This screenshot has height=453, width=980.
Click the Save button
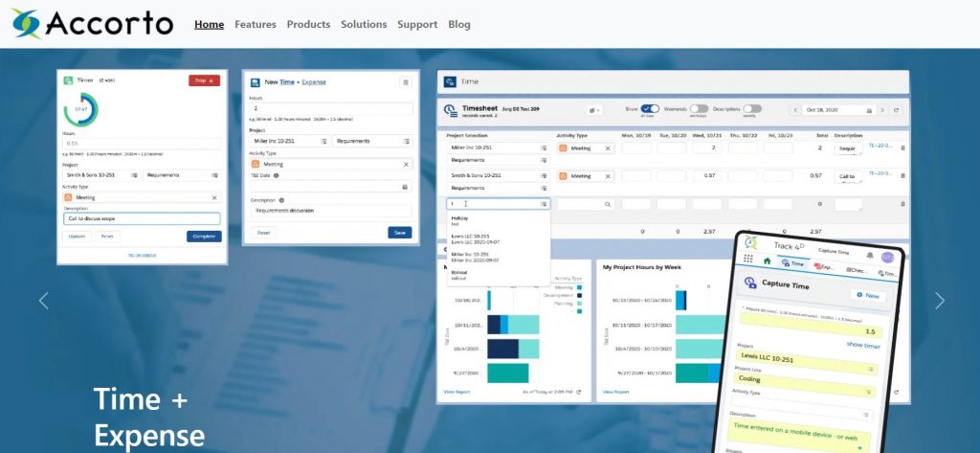tap(400, 232)
